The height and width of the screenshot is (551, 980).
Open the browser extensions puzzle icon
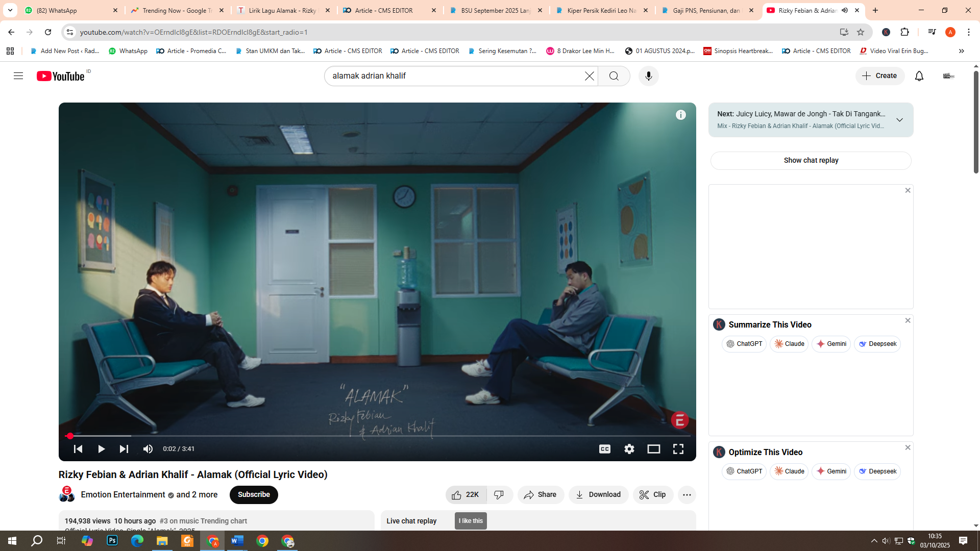click(x=905, y=32)
